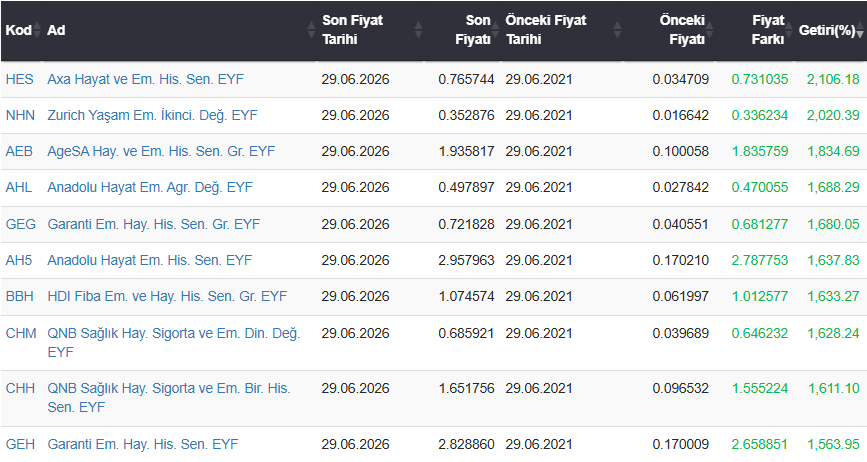The image size is (867, 462).
Task: Select return value 1,611.10
Action: (x=834, y=388)
